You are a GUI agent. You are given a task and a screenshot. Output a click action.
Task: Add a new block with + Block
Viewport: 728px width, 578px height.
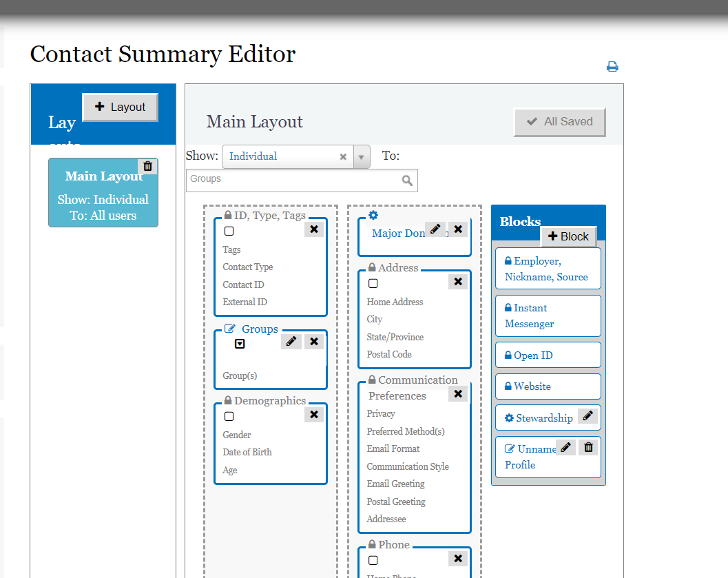pos(568,237)
